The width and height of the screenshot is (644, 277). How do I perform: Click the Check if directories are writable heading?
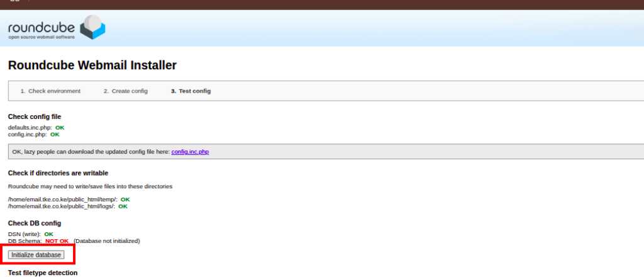tap(58, 173)
